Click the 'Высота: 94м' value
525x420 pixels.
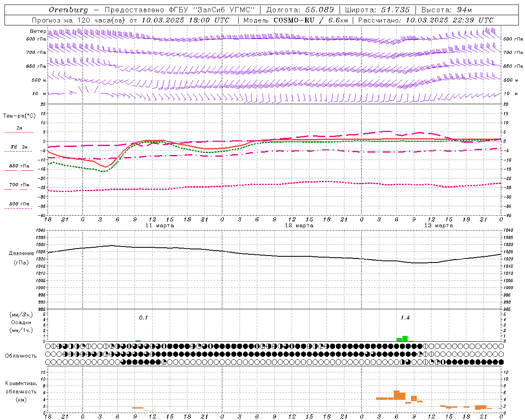447,10
